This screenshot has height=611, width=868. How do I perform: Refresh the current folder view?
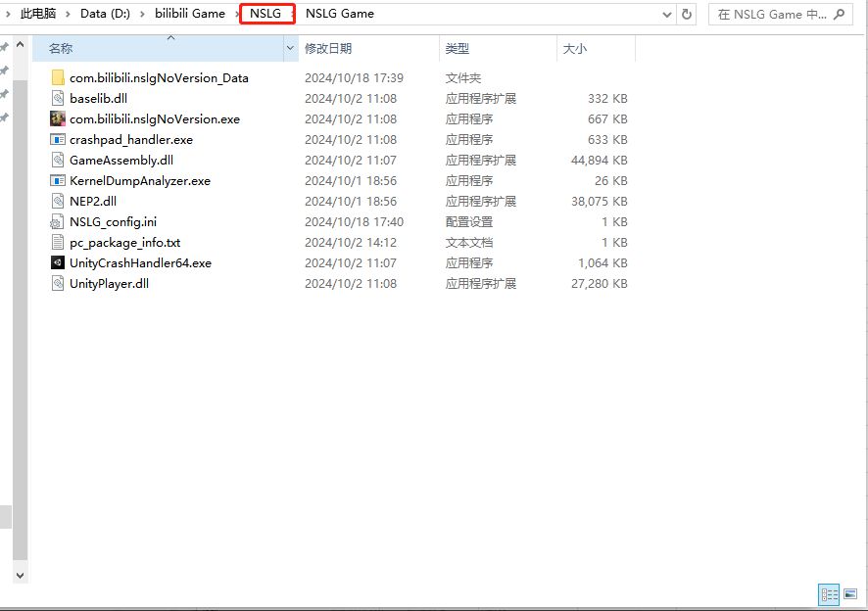click(687, 14)
